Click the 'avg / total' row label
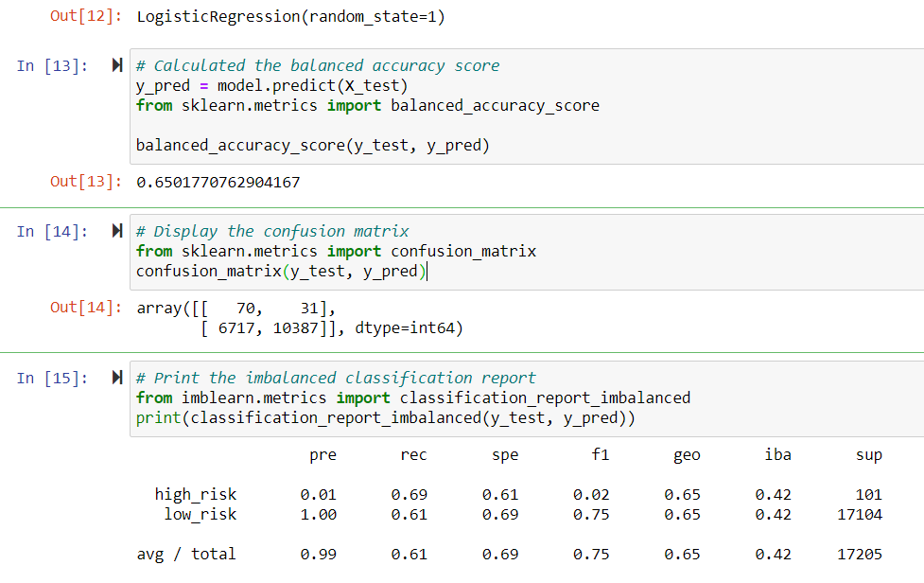Viewport: 924px width, 583px height. tap(186, 554)
